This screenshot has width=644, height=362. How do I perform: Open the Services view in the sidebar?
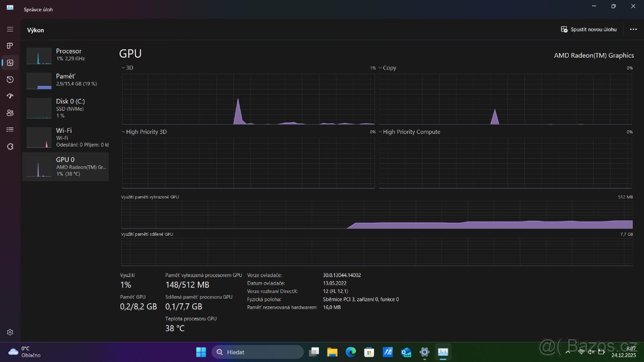point(10,145)
